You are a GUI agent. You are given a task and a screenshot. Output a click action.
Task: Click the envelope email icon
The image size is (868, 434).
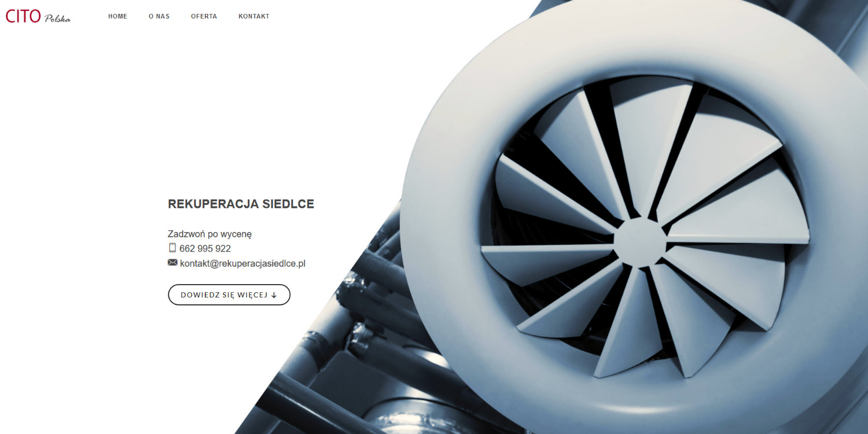pyautogui.click(x=172, y=263)
